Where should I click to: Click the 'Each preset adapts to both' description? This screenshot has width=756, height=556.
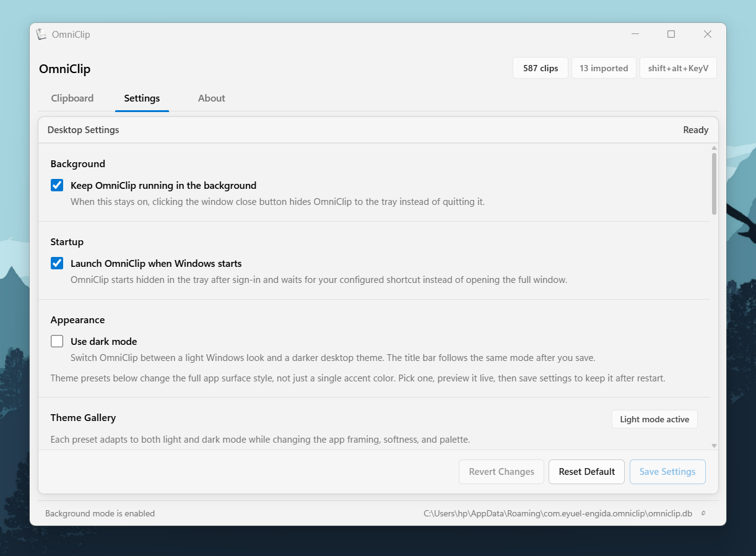(260, 440)
